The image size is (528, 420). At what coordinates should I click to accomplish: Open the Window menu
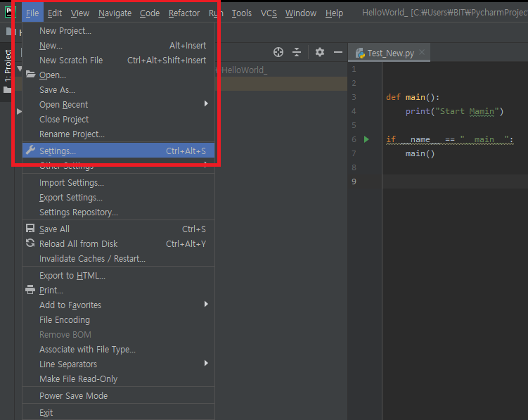pyautogui.click(x=301, y=13)
